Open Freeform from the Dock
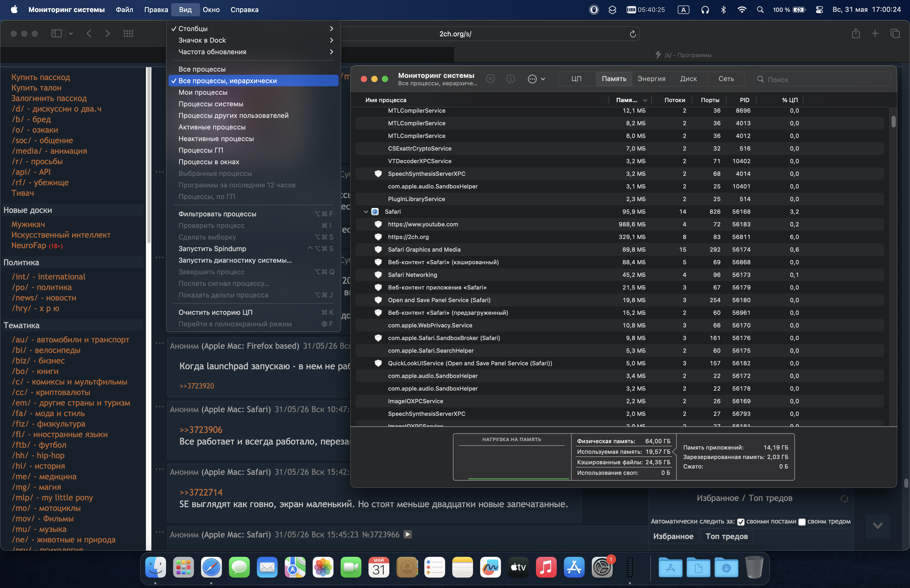 pos(490,567)
